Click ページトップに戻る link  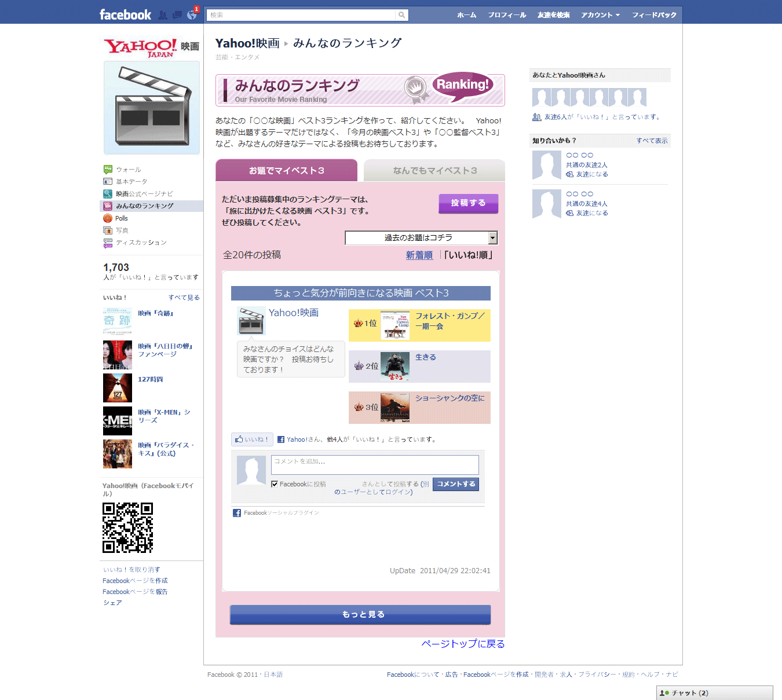pyautogui.click(x=463, y=644)
